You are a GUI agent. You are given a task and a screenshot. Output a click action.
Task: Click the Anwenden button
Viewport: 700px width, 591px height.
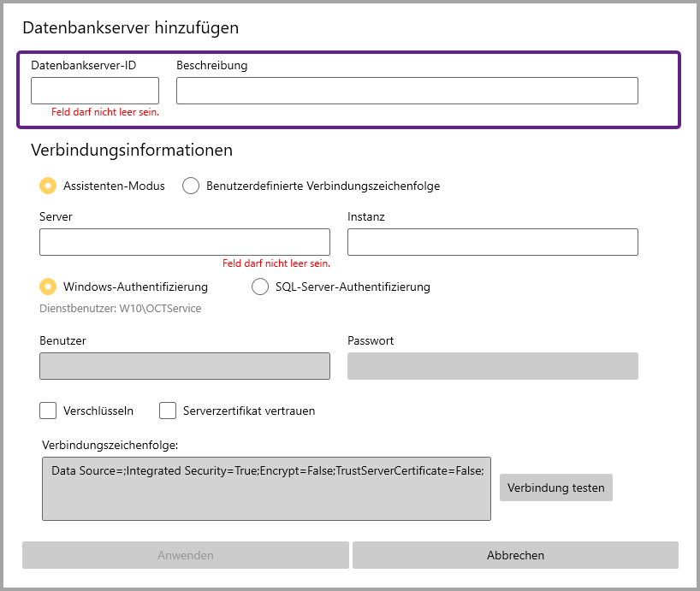pyautogui.click(x=185, y=555)
